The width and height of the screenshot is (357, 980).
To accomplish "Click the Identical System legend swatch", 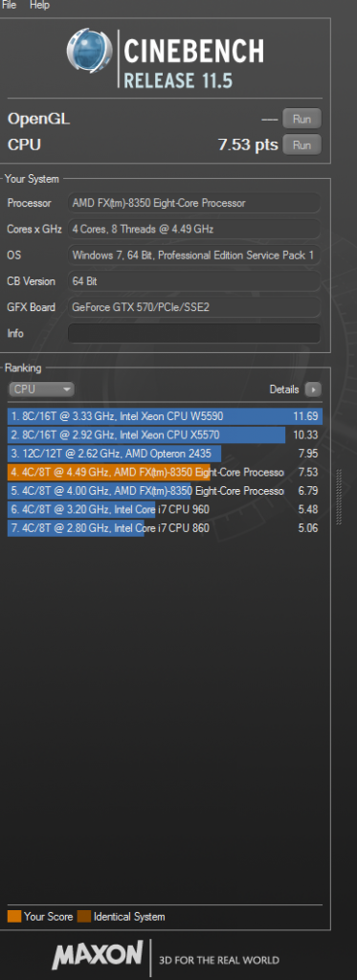I will [x=84, y=917].
